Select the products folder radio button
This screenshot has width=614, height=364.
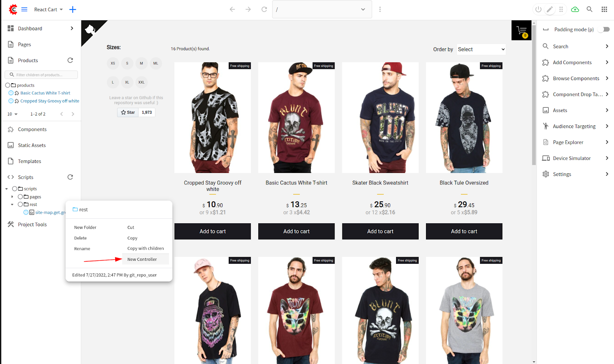click(x=8, y=85)
